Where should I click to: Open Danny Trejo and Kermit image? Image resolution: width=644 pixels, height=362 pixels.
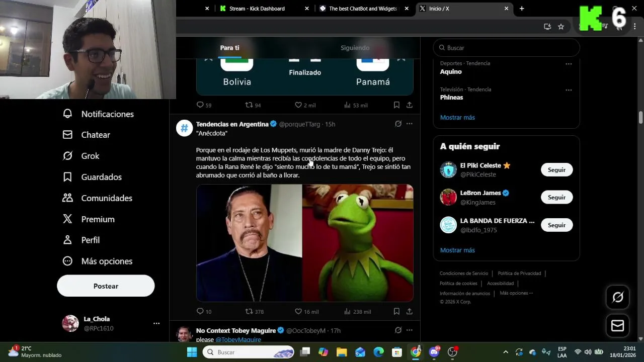(x=305, y=243)
